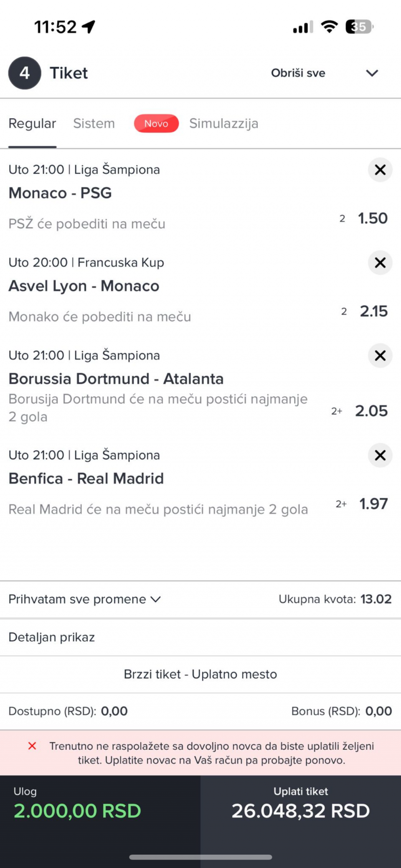Image resolution: width=401 pixels, height=868 pixels.
Task: Select the Regular tab
Action: [x=32, y=124]
